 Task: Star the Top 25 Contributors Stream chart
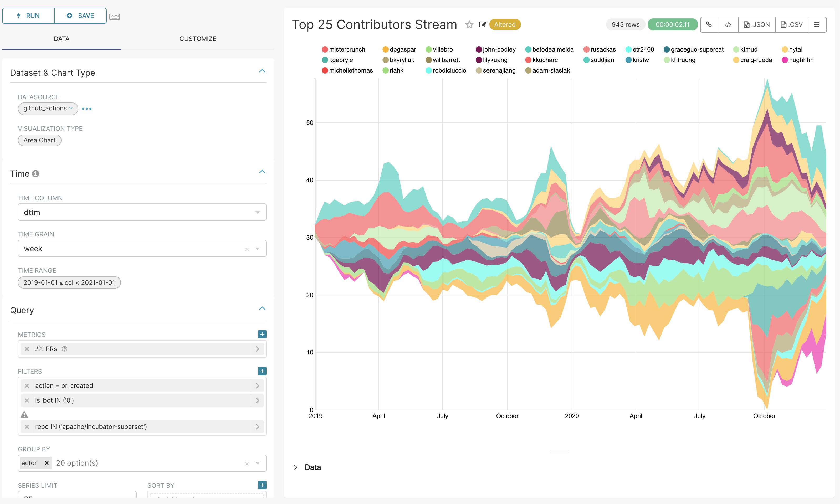(x=469, y=24)
